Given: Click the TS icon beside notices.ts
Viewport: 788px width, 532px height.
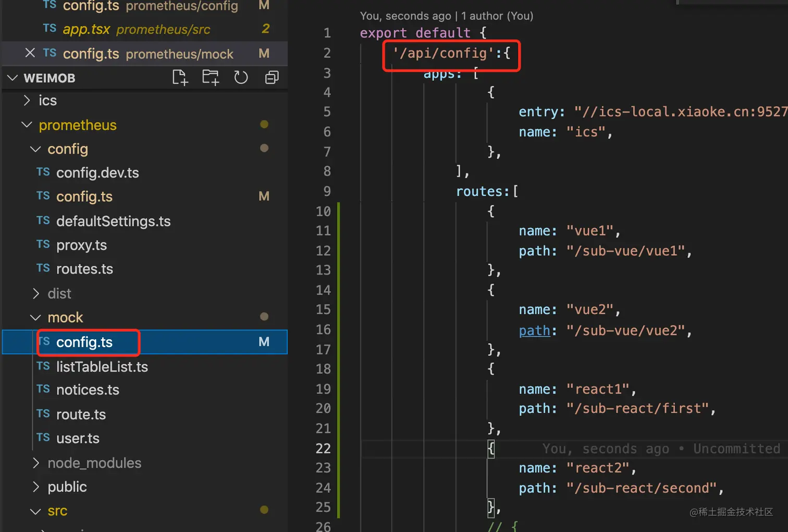Looking at the screenshot, I should tap(43, 389).
